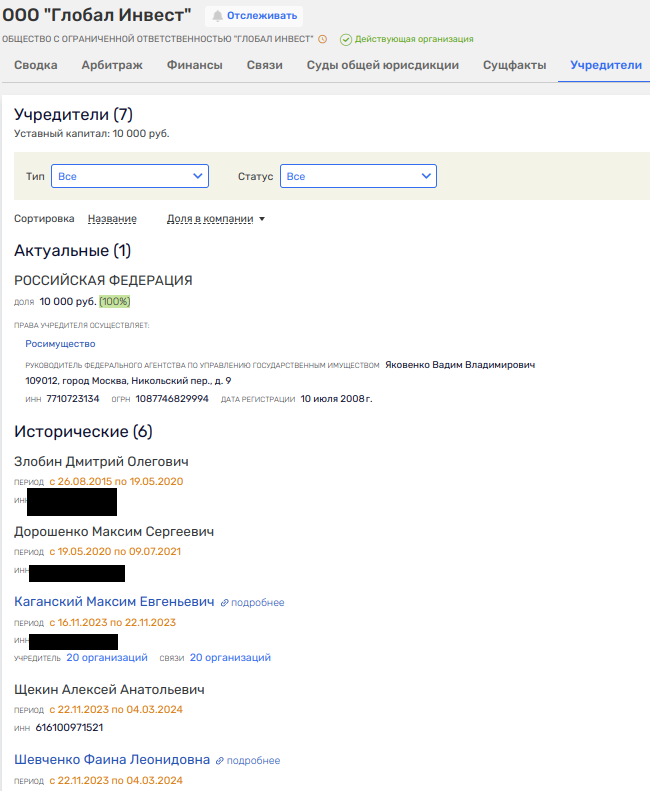Image resolution: width=650 pixels, height=791 pixels.
Task: Click the Исторические (6) heading
Action: tap(83, 432)
